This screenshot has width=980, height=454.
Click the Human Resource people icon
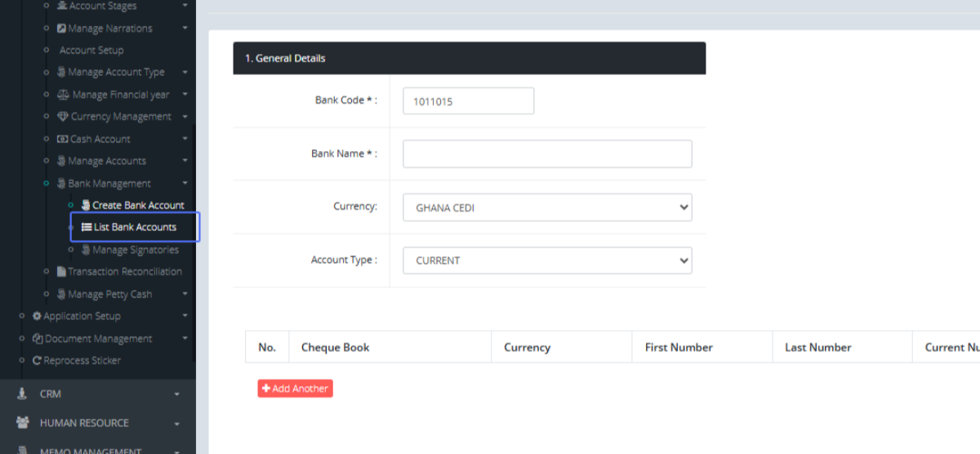click(23, 423)
